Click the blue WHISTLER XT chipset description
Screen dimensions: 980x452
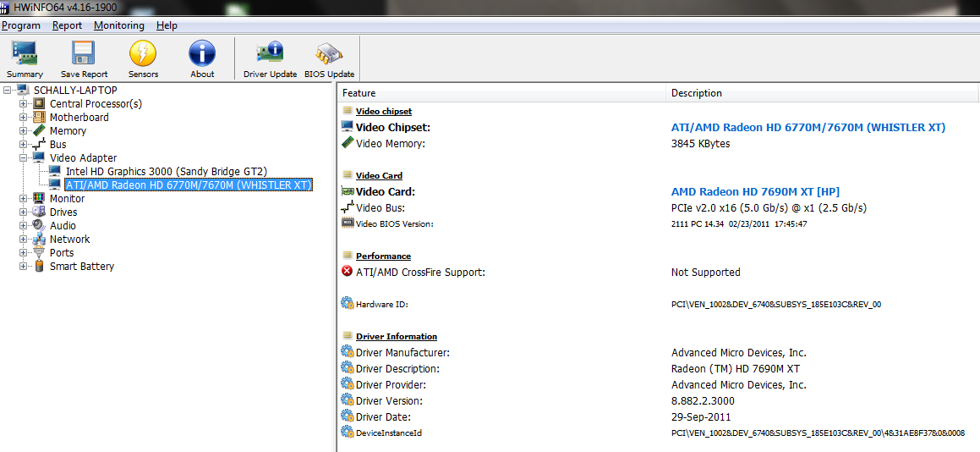coord(808,127)
